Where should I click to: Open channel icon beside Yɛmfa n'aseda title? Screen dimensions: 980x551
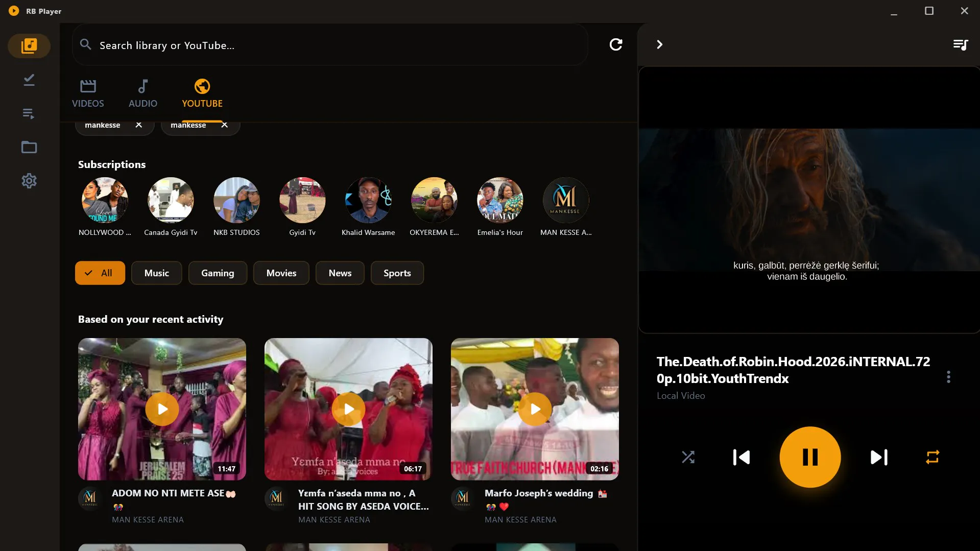pos(276,497)
